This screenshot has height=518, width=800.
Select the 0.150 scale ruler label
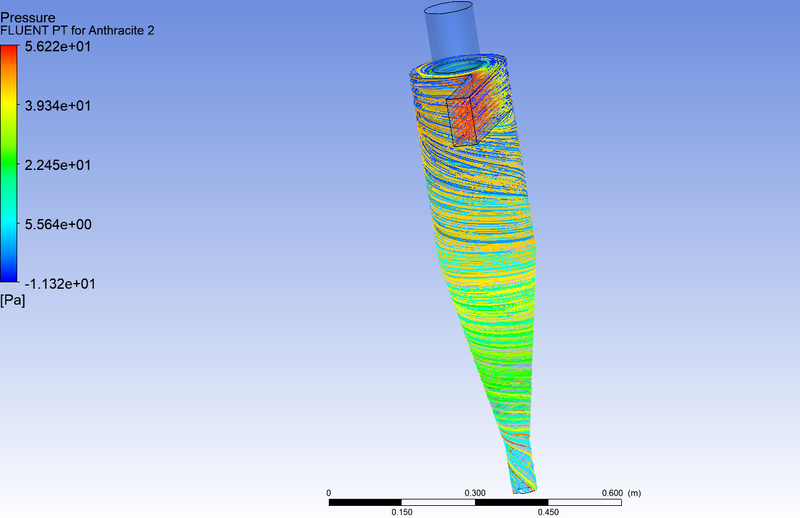point(401,512)
